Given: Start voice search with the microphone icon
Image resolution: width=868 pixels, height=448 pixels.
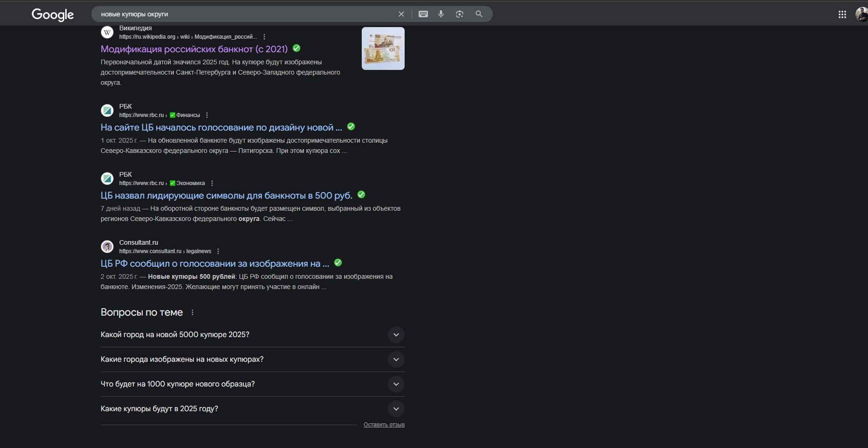Looking at the screenshot, I should click(x=441, y=14).
